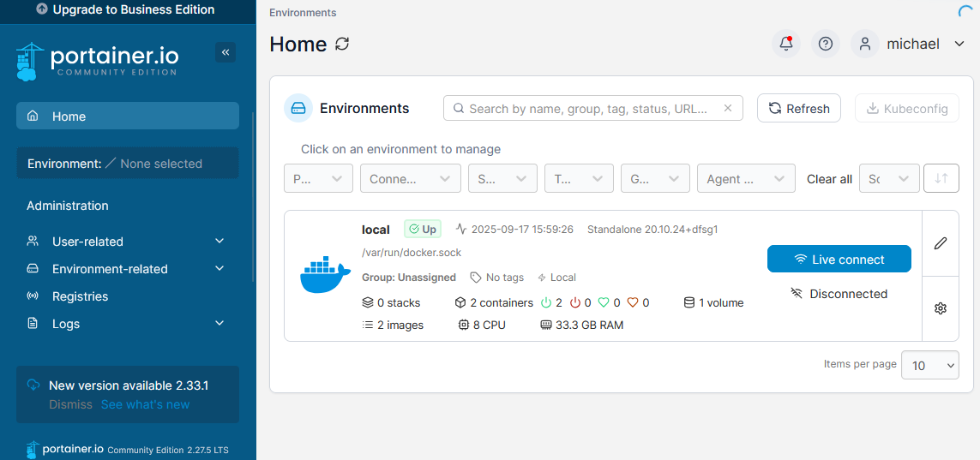Go to Registries in sidebar
This screenshot has width=980, height=460.
tap(80, 296)
